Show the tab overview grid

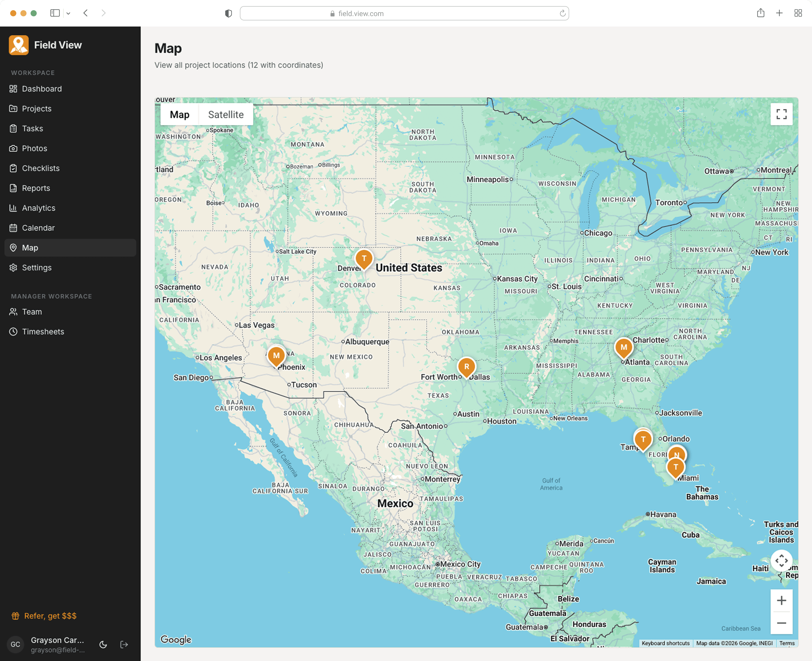tap(798, 13)
